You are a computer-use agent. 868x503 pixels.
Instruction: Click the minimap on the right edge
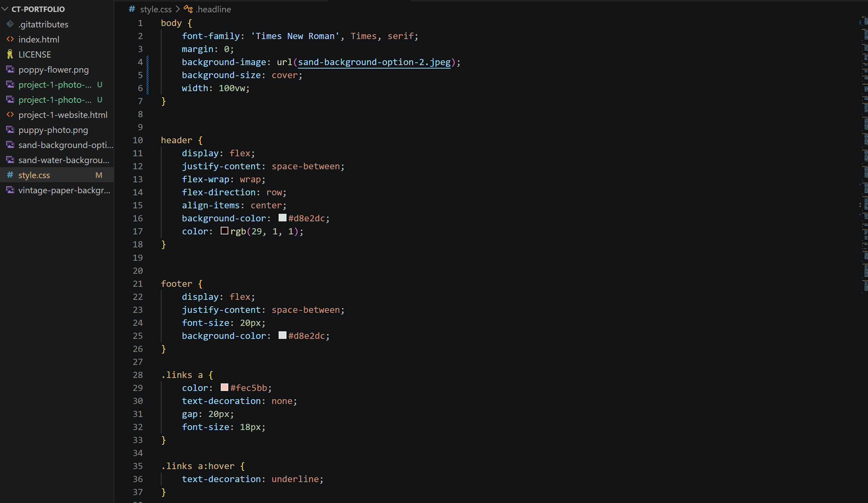864,138
